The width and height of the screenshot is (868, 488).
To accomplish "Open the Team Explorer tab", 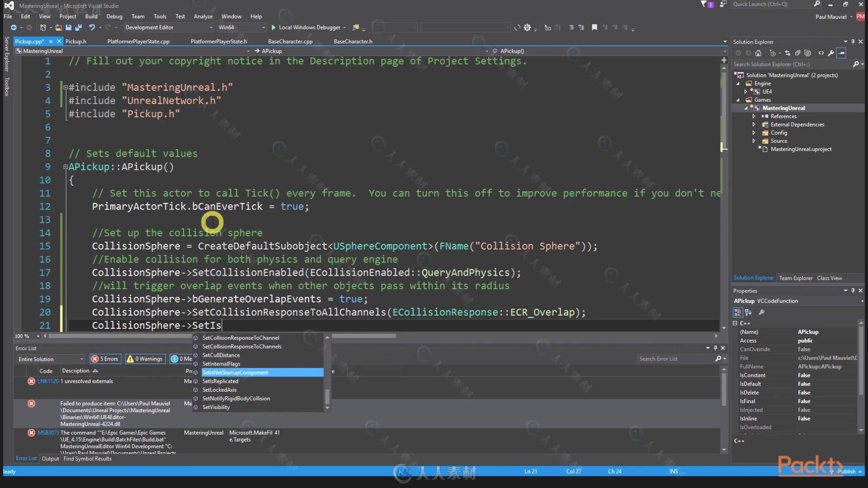I will tap(796, 278).
